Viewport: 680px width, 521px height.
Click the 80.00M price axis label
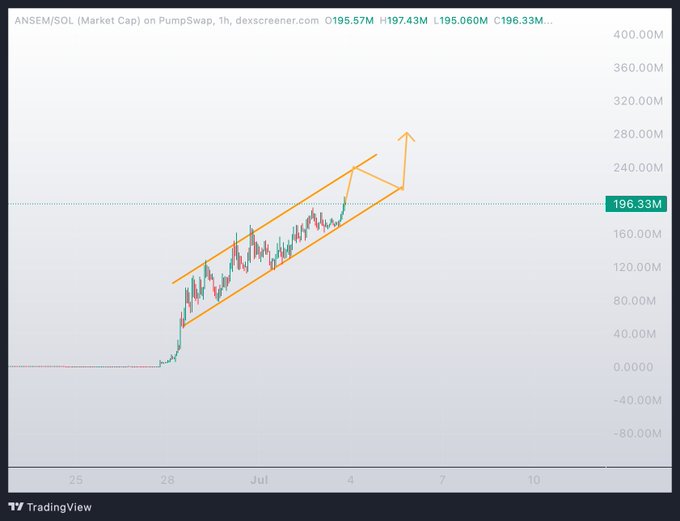click(634, 301)
